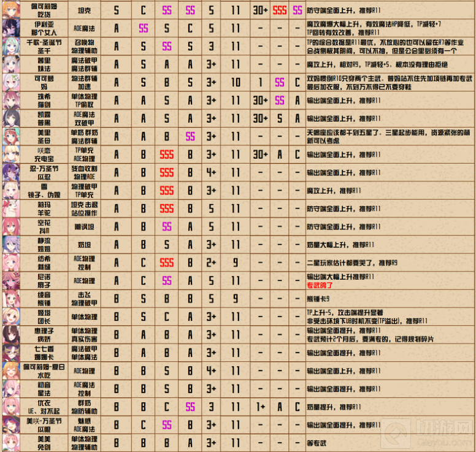Select the 忍-万圣节 瓜忍 avatar
This screenshot has width=476, height=452.
coord(11,173)
